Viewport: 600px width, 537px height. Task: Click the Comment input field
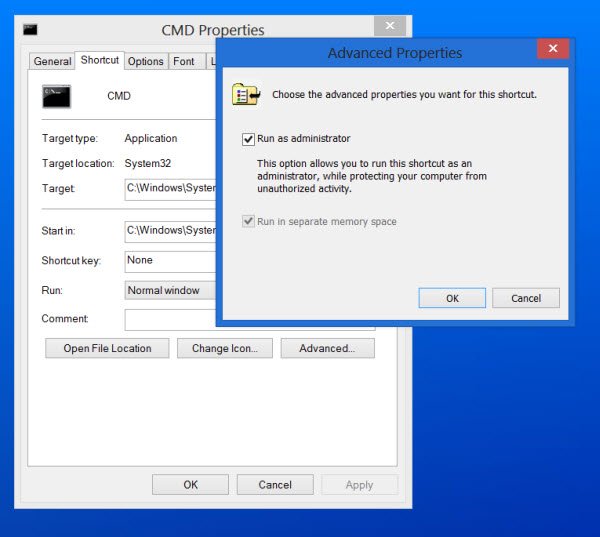(170, 320)
